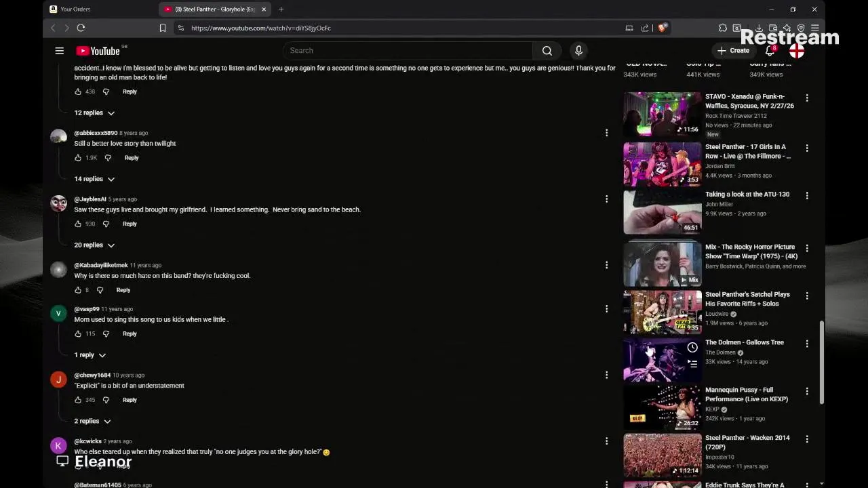Open 17 Girls In A Row thumbnail
The width and height of the screenshot is (868, 488).
tap(663, 164)
